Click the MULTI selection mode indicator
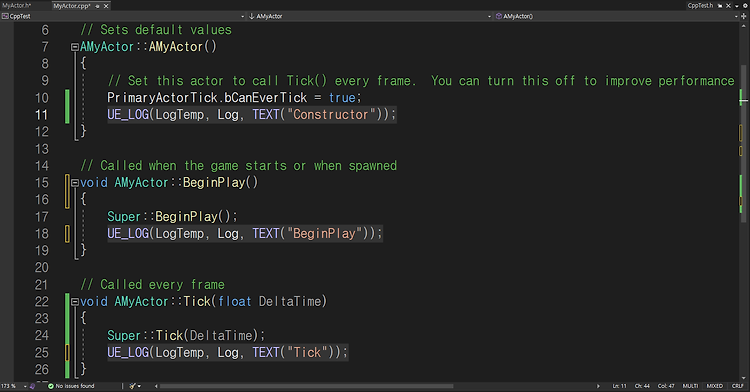 point(690,386)
